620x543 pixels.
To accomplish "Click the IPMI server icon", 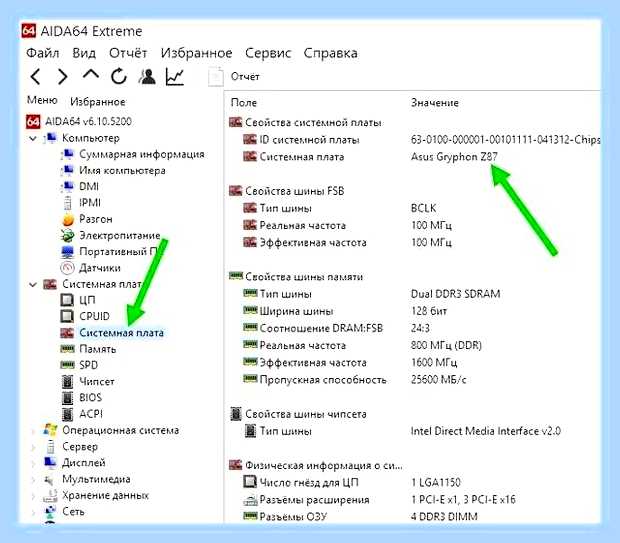I will coord(67,202).
